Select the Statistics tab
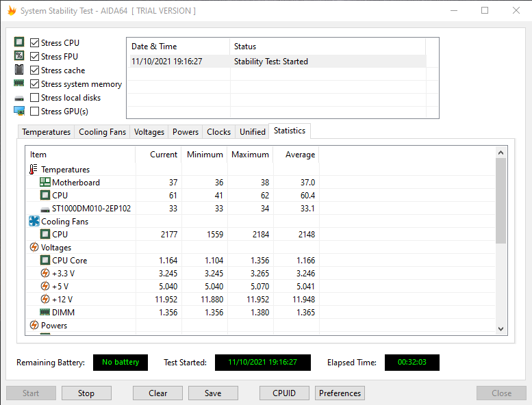This screenshot has width=532, height=405. click(290, 131)
